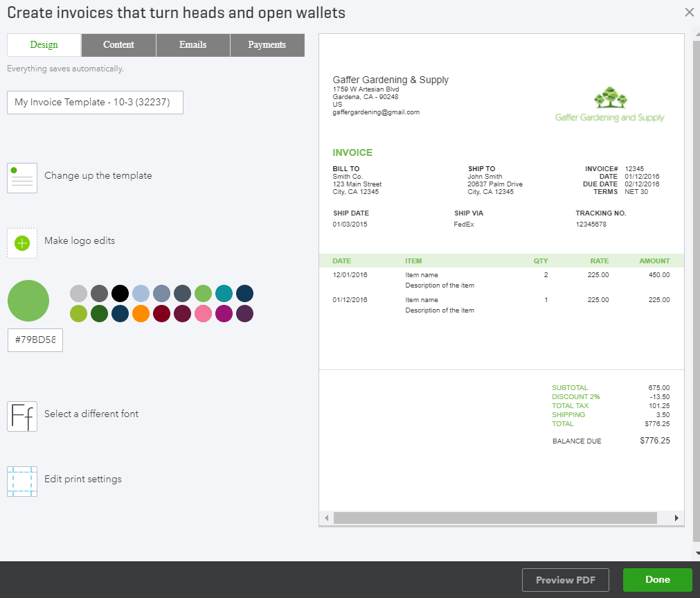Select the orange color swatch
The height and width of the screenshot is (598, 700).
(141, 313)
